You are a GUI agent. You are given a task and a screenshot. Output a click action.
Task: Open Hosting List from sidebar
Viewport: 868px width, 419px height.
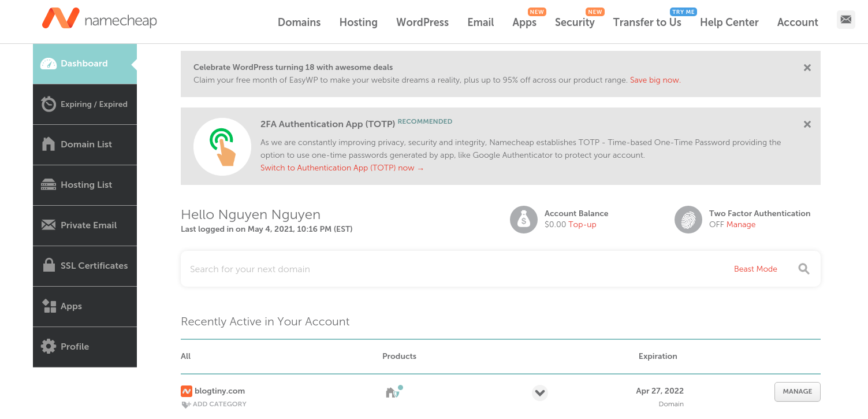[x=85, y=185]
